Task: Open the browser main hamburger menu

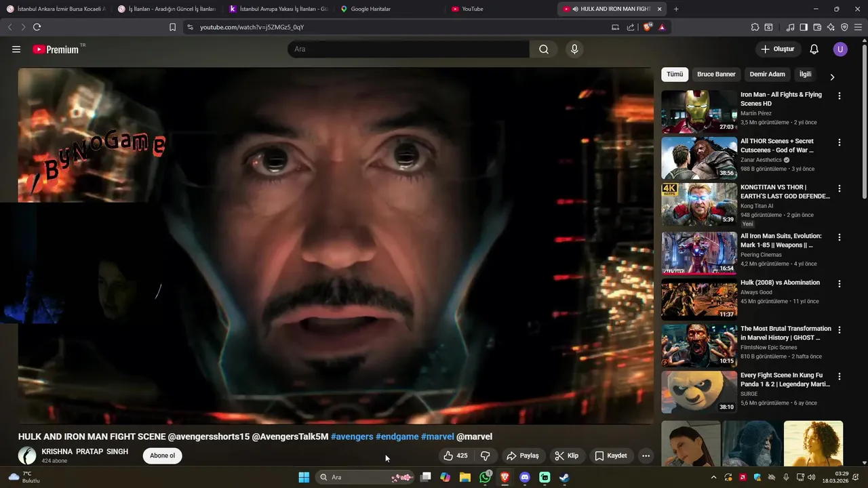Action: [x=858, y=27]
